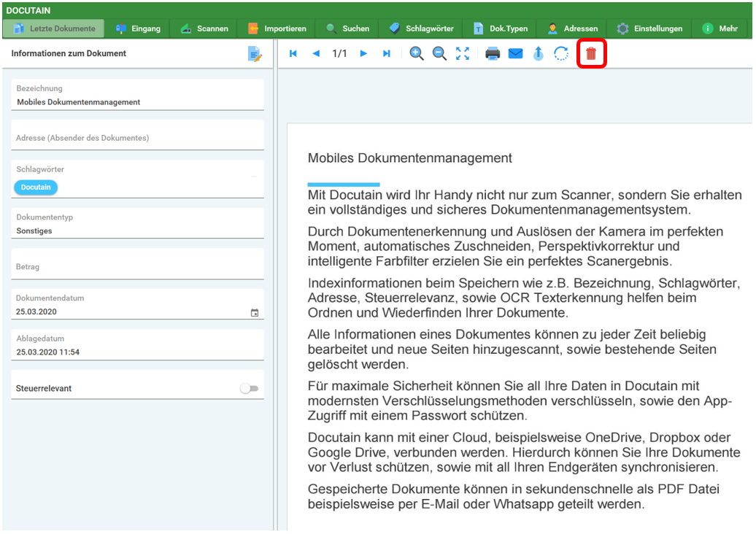Click the Betrag input field

click(x=137, y=265)
